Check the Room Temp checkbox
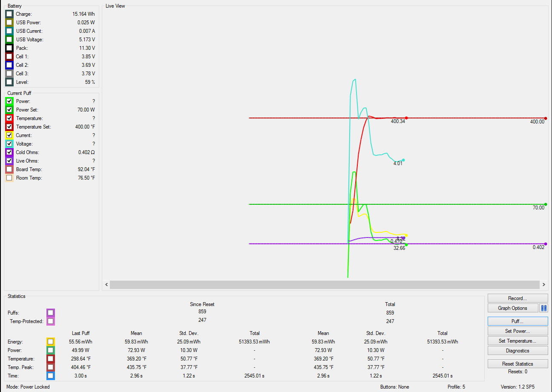Image resolution: width=552 pixels, height=392 pixels. point(9,178)
